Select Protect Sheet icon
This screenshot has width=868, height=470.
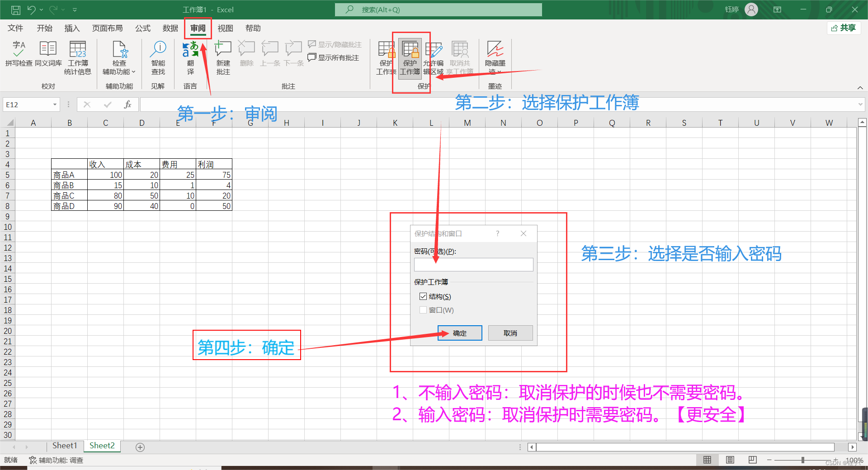[386, 58]
